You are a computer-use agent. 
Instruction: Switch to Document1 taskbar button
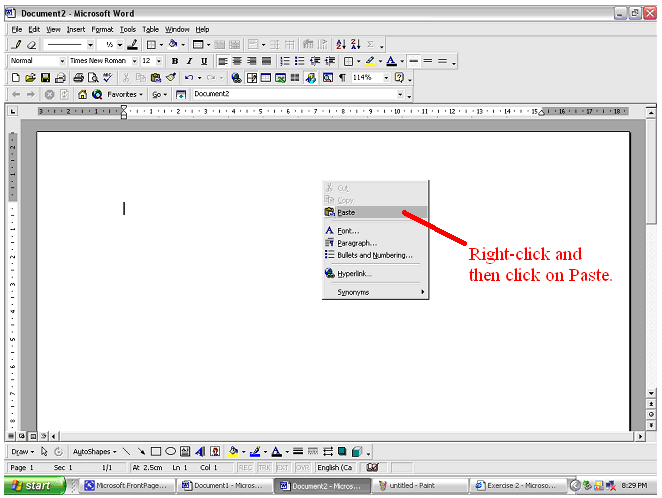(225, 486)
